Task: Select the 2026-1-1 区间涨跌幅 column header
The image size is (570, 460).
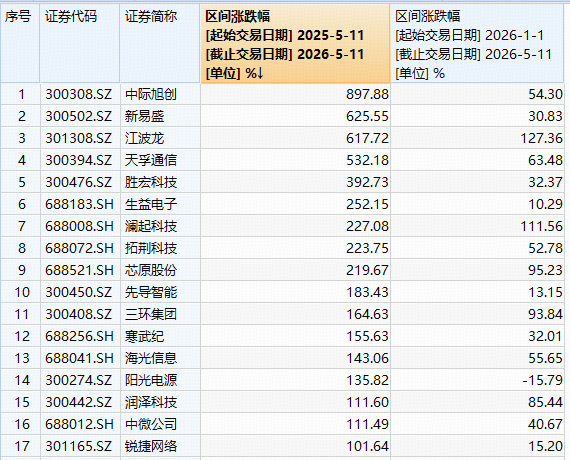Action: pos(477,43)
